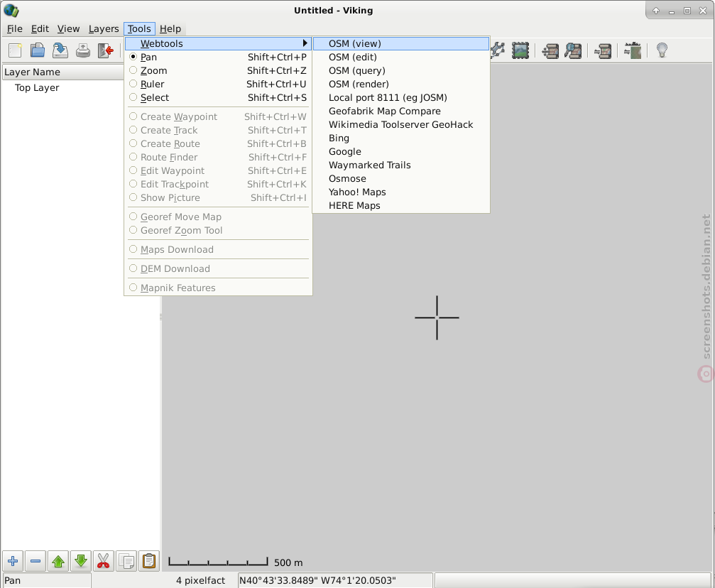Choose Local port 8111 (eg JOSM)

point(401,97)
